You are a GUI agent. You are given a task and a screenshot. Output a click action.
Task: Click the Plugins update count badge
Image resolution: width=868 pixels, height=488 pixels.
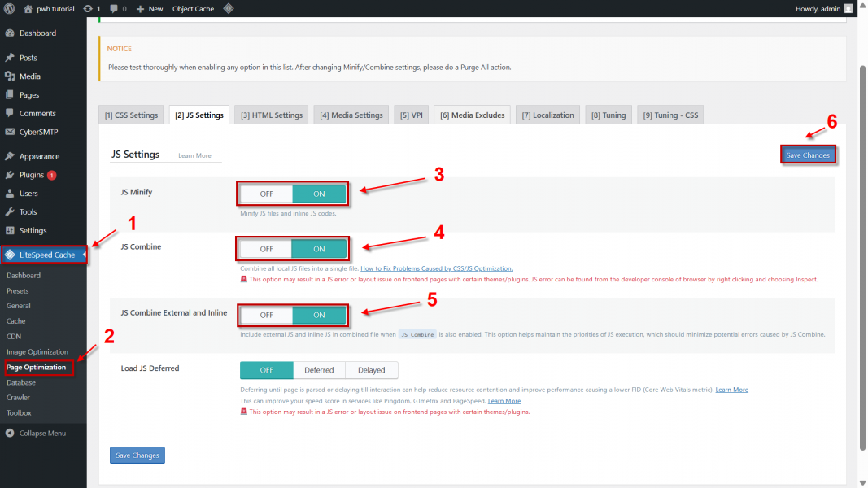tap(51, 175)
